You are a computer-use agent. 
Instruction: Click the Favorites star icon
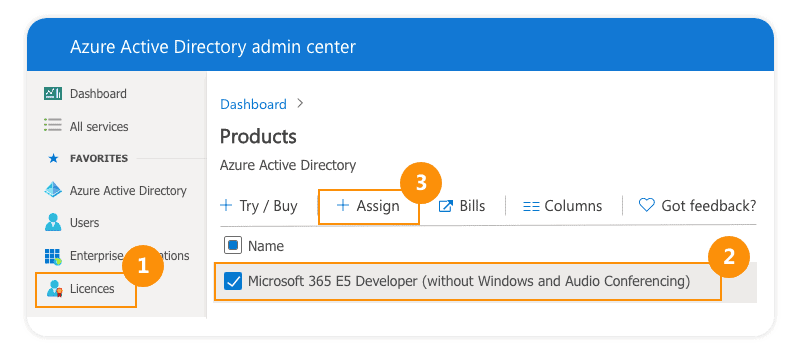pos(53,159)
